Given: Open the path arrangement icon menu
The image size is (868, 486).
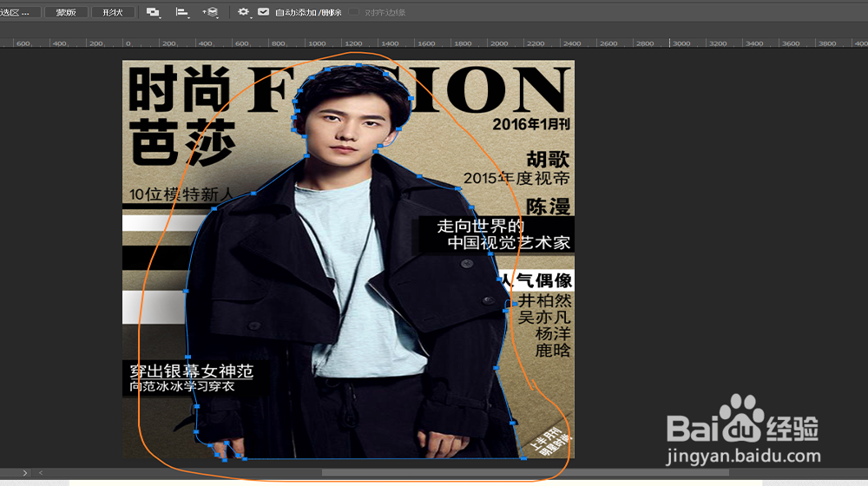Looking at the screenshot, I should click(210, 12).
